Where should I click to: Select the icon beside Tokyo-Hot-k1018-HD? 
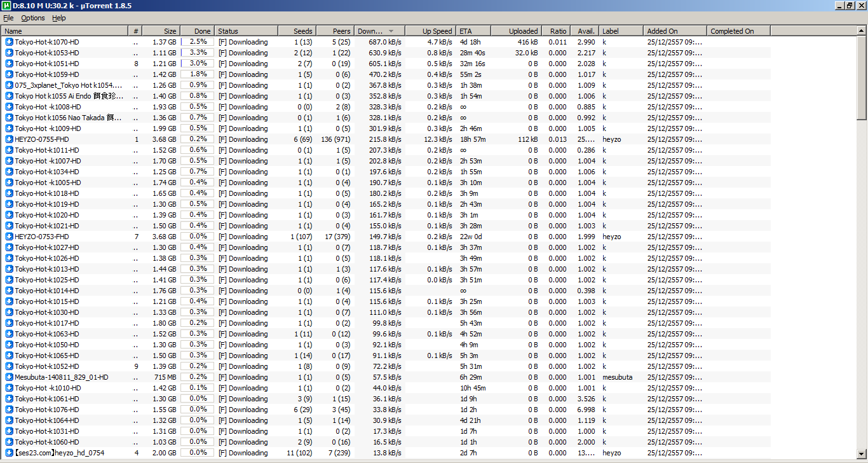pos(9,193)
